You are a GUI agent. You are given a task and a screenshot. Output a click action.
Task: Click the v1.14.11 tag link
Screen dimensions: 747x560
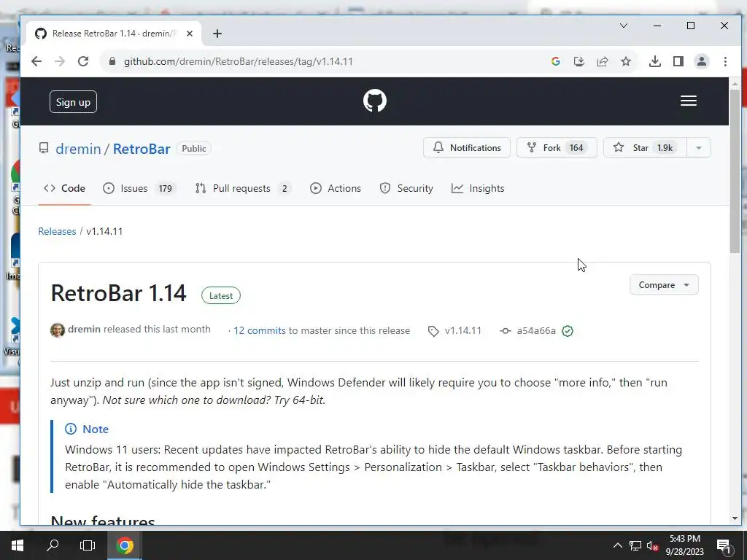455,330
